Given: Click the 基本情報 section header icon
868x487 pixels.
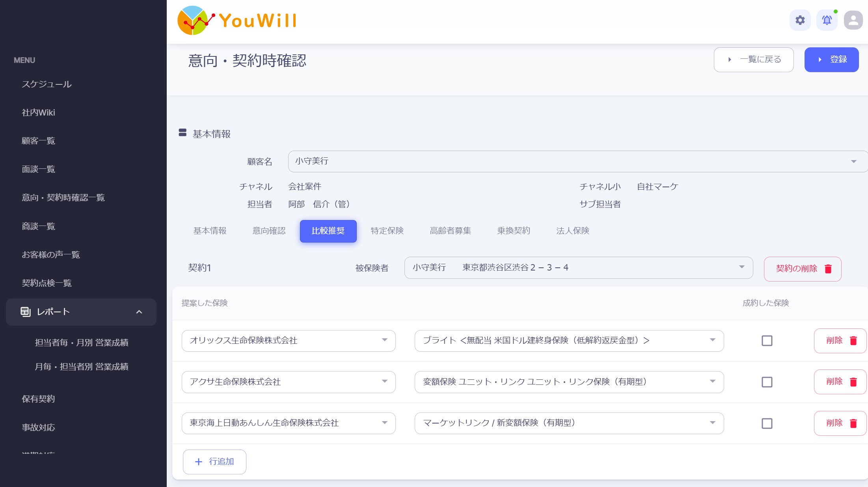Looking at the screenshot, I should click(183, 133).
